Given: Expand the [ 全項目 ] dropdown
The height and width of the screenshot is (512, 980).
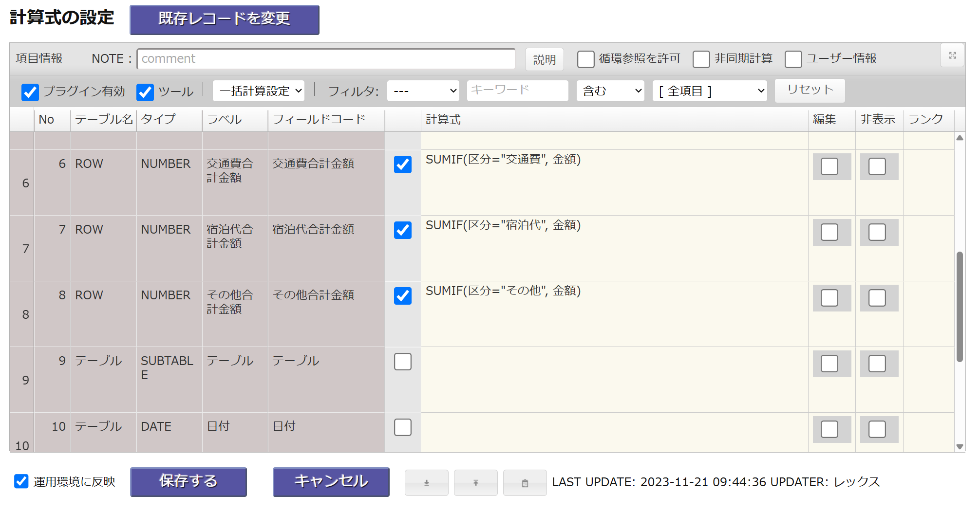Looking at the screenshot, I should coord(710,91).
